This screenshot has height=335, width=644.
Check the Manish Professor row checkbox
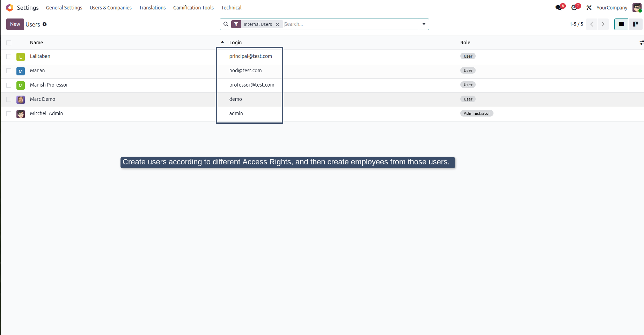(9, 85)
